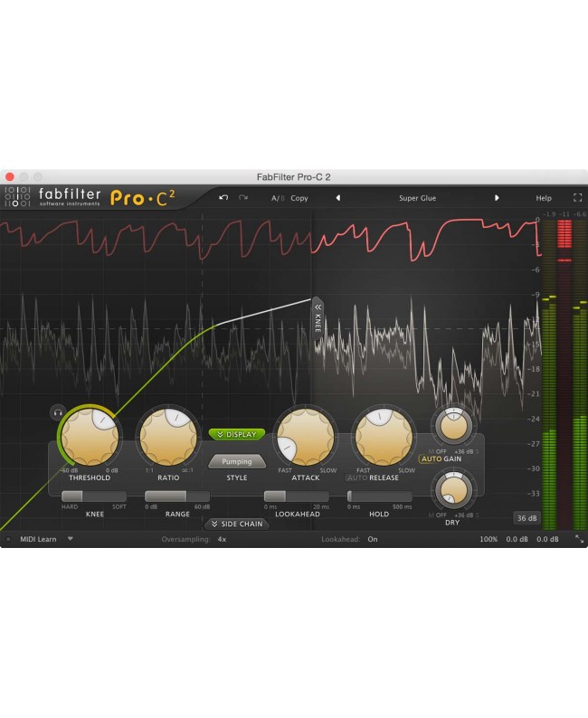Click the Dry mix knob

[x=454, y=490]
